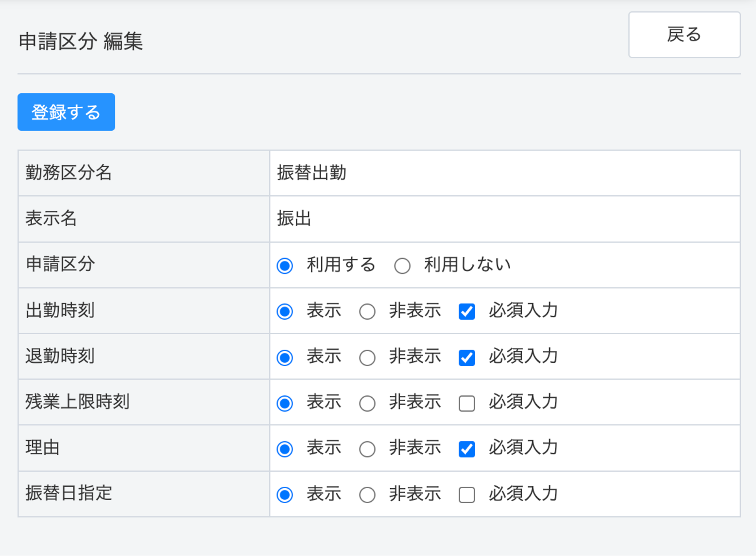Viewport: 756px width, 556px height.
Task: Choose 非表示 for 出勤時刻
Action: 367,311
